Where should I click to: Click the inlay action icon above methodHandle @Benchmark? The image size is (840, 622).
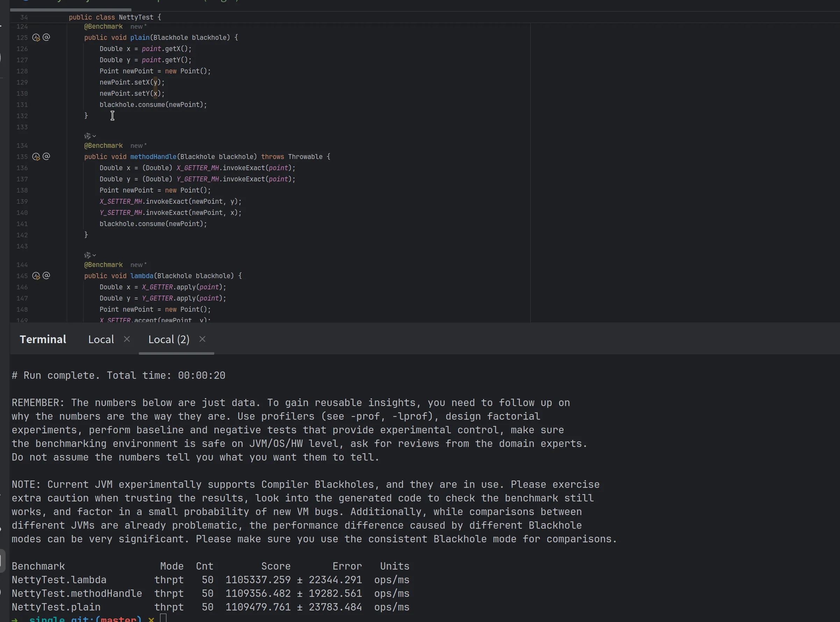tap(87, 136)
